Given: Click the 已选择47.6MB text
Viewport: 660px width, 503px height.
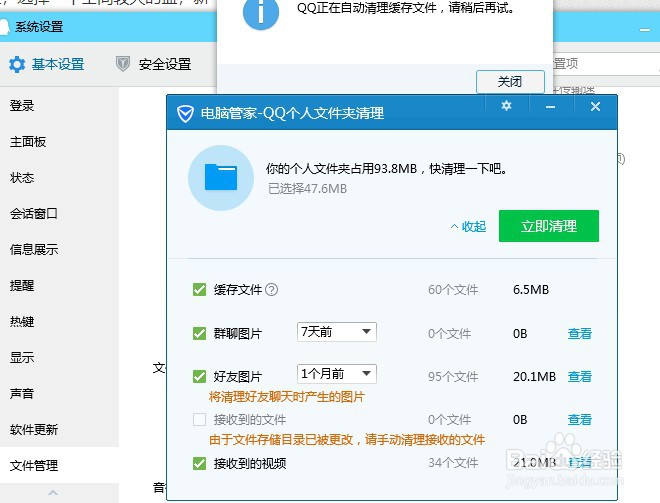Looking at the screenshot, I should click(x=307, y=189).
